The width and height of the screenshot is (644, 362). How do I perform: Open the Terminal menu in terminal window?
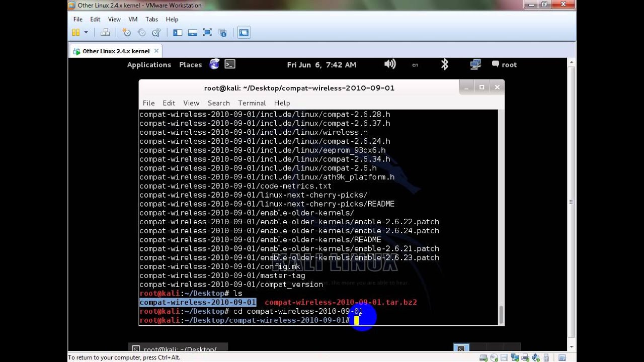click(x=252, y=103)
